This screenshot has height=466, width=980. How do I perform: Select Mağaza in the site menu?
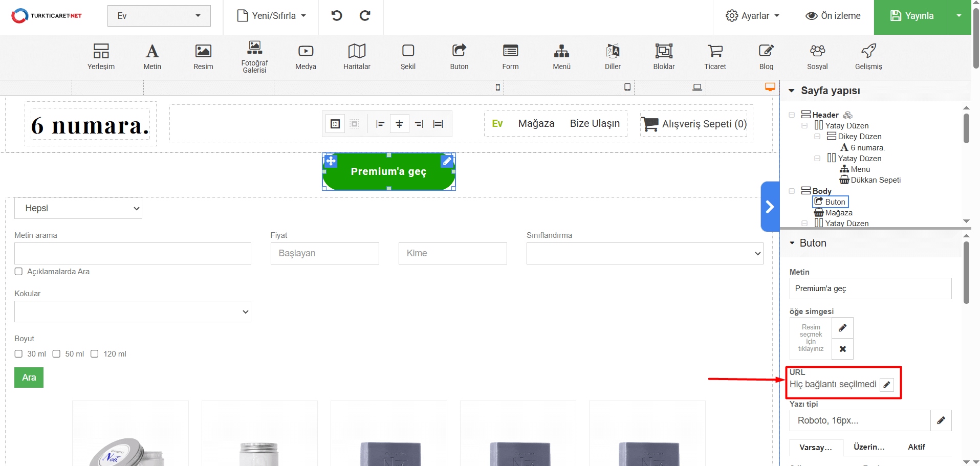coord(536,124)
